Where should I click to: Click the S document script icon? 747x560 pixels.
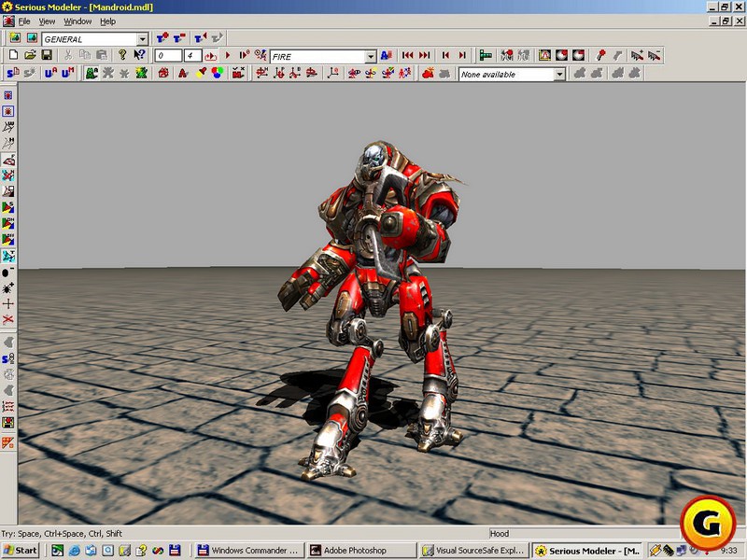pyautogui.click(x=13, y=73)
